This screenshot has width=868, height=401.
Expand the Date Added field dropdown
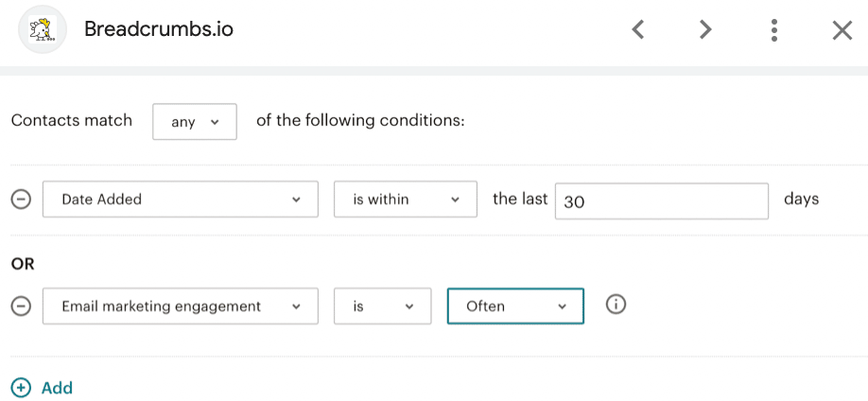(x=181, y=200)
